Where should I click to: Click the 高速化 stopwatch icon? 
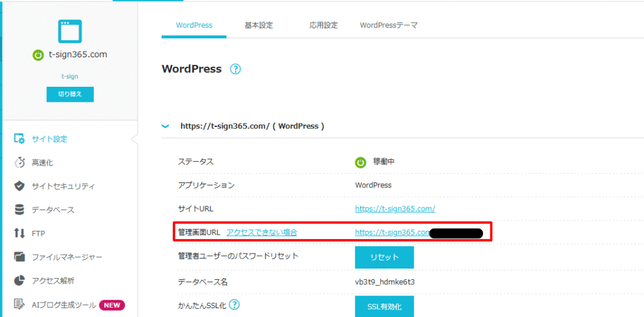point(19,163)
